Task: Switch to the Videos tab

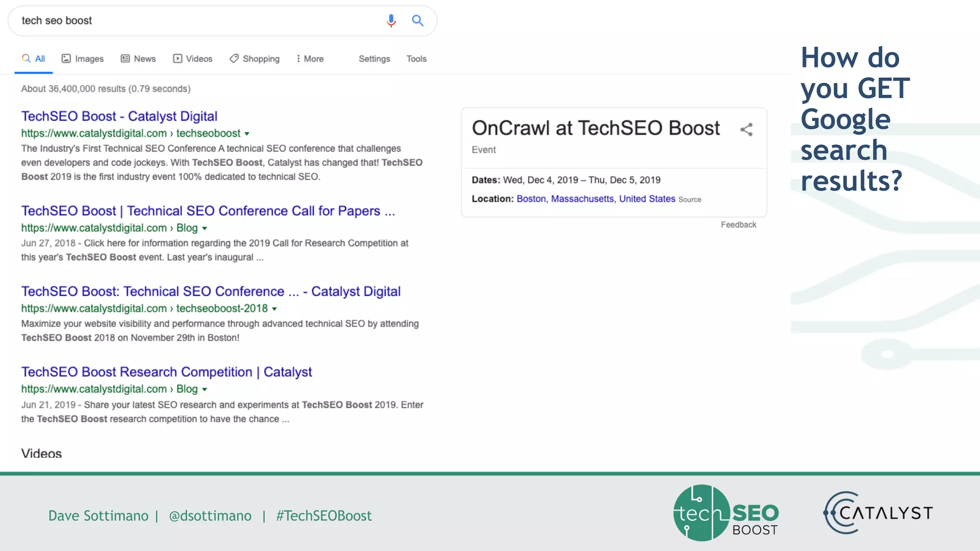Action: (193, 58)
